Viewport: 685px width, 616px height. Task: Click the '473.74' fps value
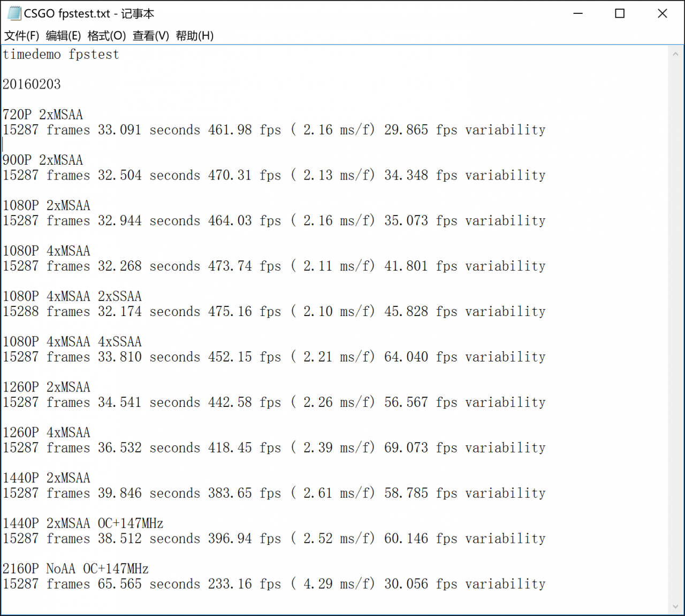pyautogui.click(x=230, y=266)
